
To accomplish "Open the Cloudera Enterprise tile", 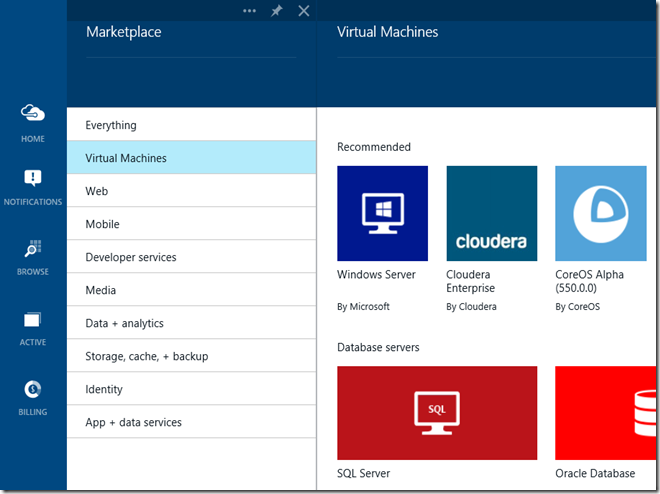I will (491, 213).
